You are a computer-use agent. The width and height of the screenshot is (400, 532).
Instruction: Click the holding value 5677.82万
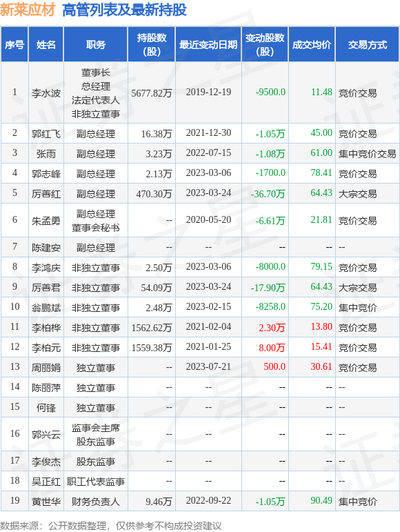tap(152, 92)
